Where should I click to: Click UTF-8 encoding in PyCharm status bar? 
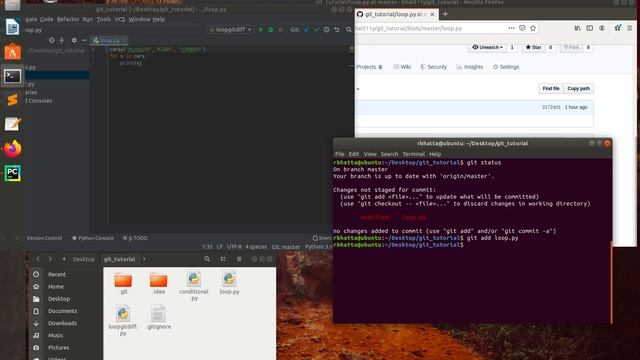(234, 247)
